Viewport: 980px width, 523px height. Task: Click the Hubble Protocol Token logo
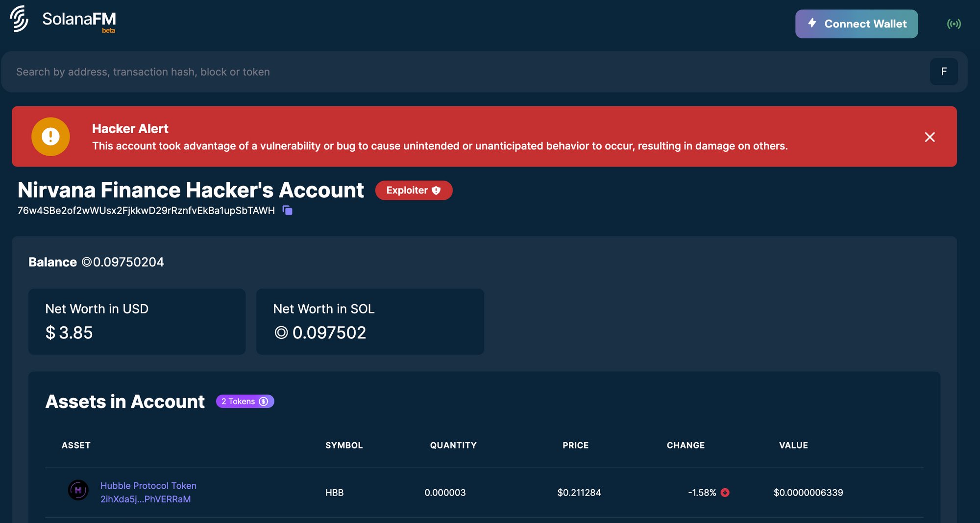[78, 490]
